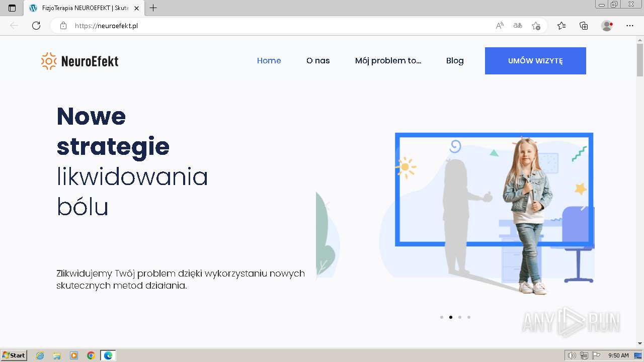
Task: Click the NeuroEfekt logo
Action: (80, 61)
